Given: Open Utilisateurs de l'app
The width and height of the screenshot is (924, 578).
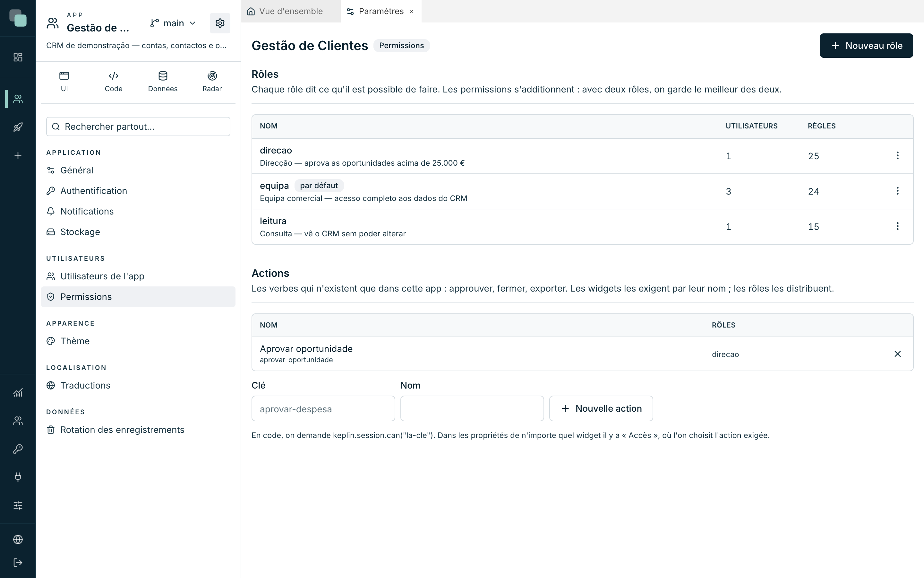Looking at the screenshot, I should pos(138,276).
